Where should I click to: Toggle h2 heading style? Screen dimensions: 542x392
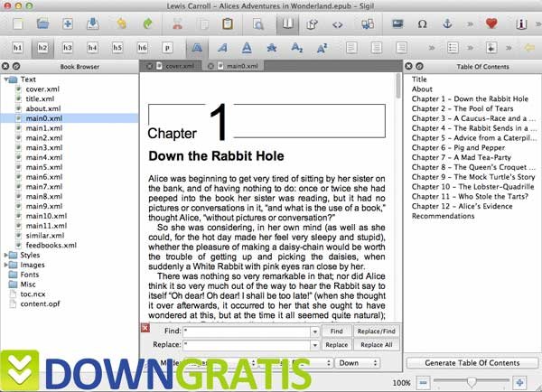(42, 48)
